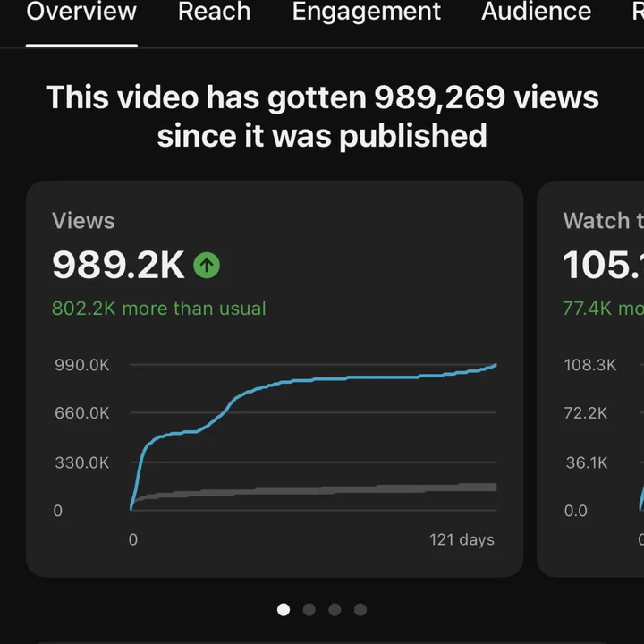
Task: Click the "330.0K" y-axis label
Action: tap(82, 463)
